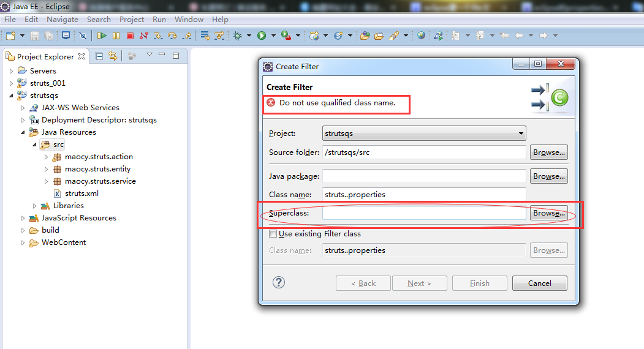Open the Navigate menu
Viewport: 644px width, 349px height.
tap(63, 20)
